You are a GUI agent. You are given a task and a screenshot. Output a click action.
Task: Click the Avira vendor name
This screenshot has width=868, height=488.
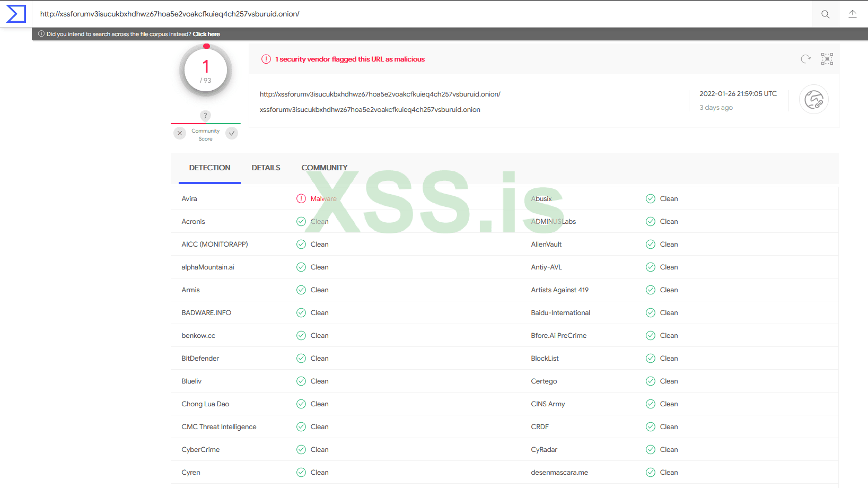point(189,199)
